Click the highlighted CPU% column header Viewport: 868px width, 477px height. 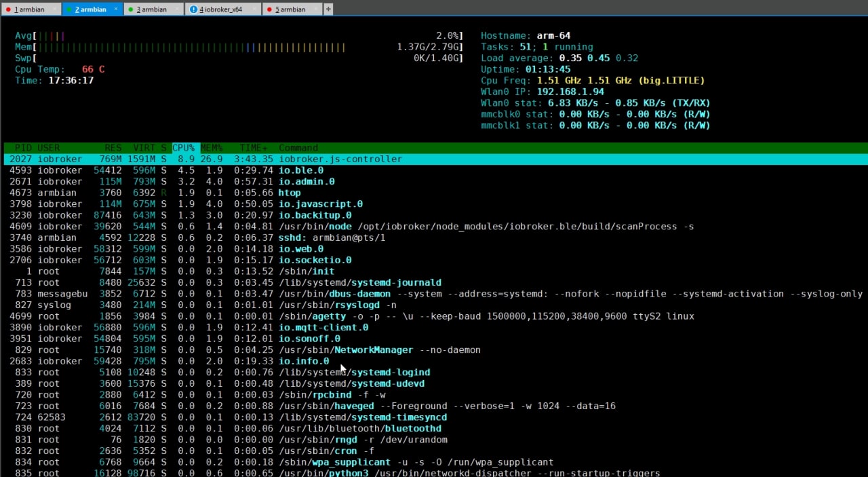pyautogui.click(x=184, y=148)
